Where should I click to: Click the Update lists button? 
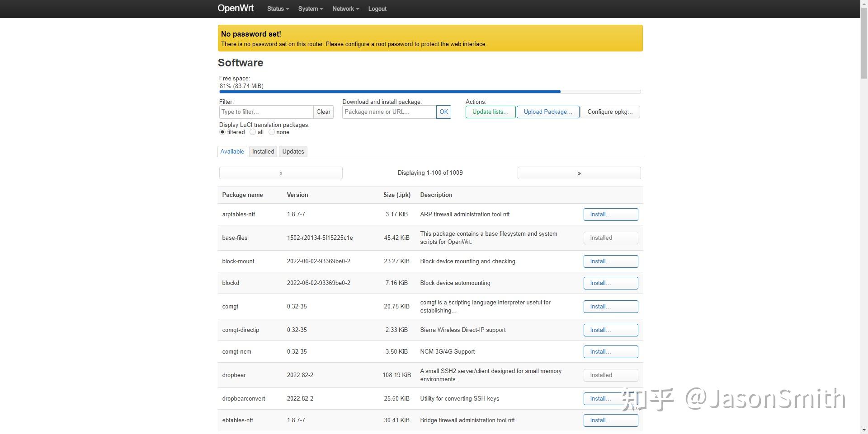490,112
